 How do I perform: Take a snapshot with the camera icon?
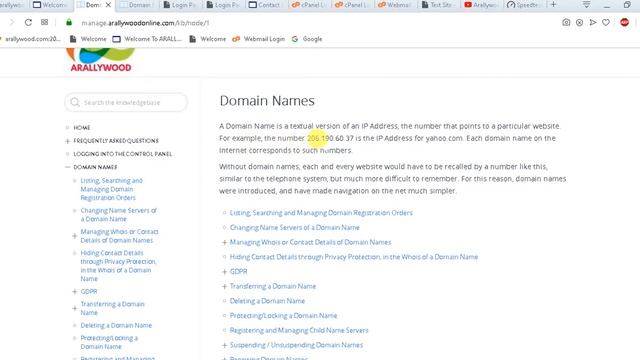pyautogui.click(x=566, y=22)
